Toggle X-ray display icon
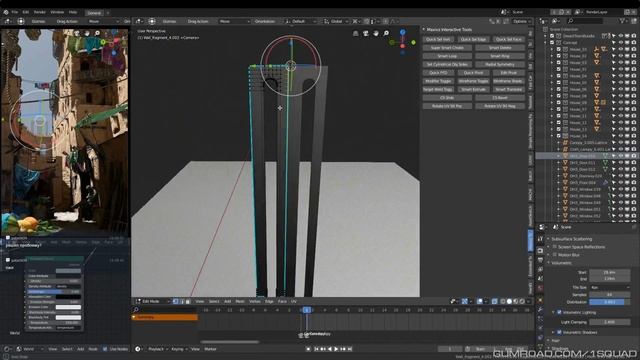This screenshot has height=360, width=640. (x=495, y=301)
